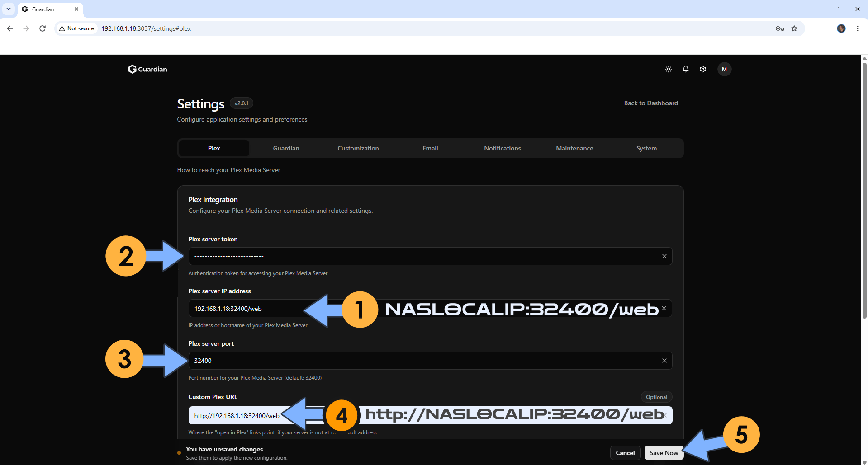Screen dimensions: 868x465
Task: Click the Back to Dashboard link
Action: [x=651, y=103]
